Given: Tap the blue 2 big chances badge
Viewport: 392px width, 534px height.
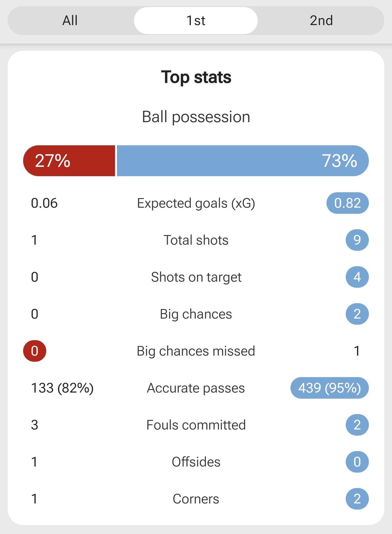Looking at the screenshot, I should 357,314.
